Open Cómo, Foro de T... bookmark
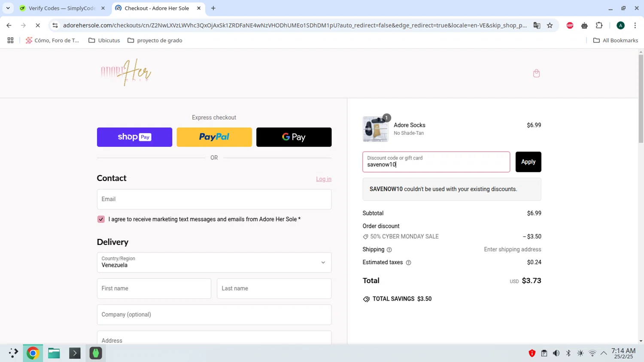644x362 pixels. [x=52, y=40]
